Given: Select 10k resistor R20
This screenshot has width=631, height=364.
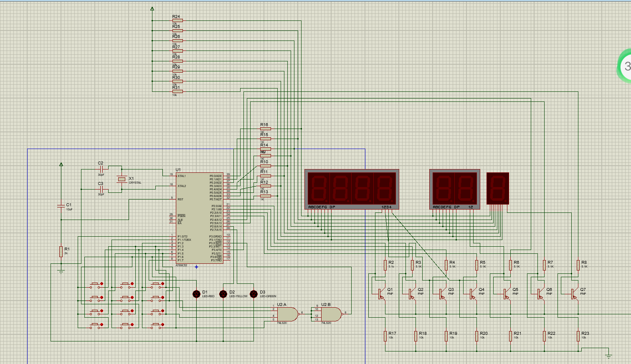Looking at the screenshot, I should point(476,336).
